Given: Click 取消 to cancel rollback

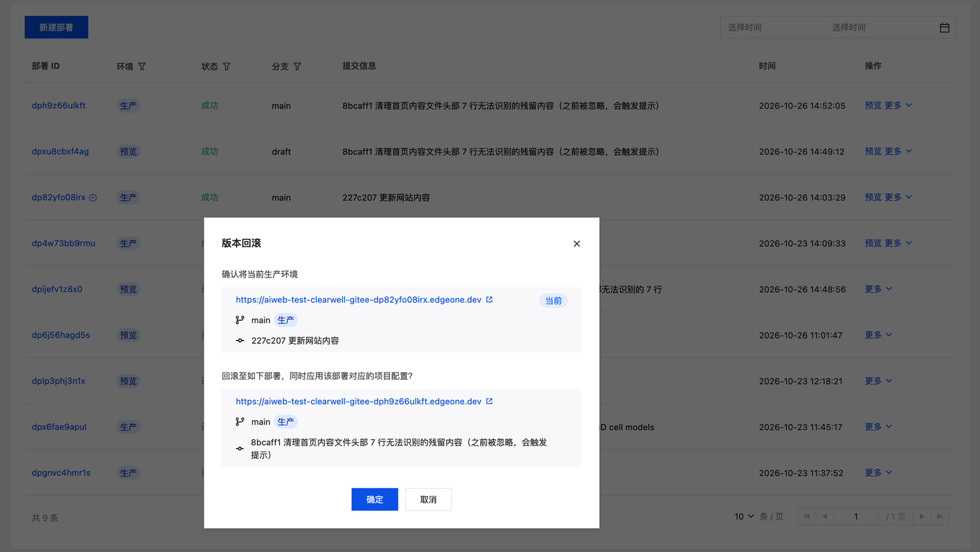Looking at the screenshot, I should click(428, 499).
